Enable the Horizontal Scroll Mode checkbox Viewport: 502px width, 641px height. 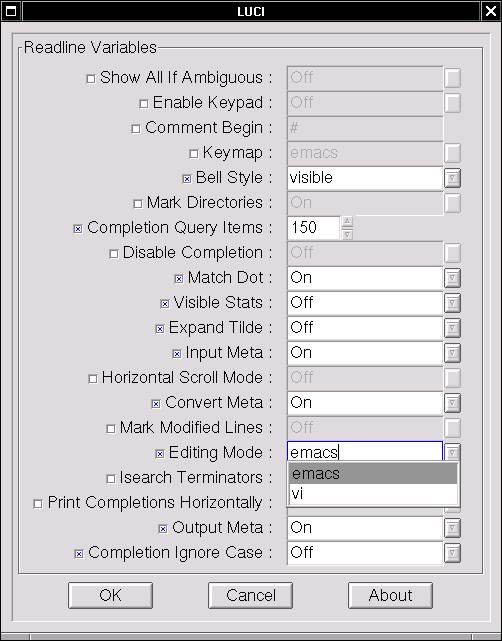[x=93, y=379]
